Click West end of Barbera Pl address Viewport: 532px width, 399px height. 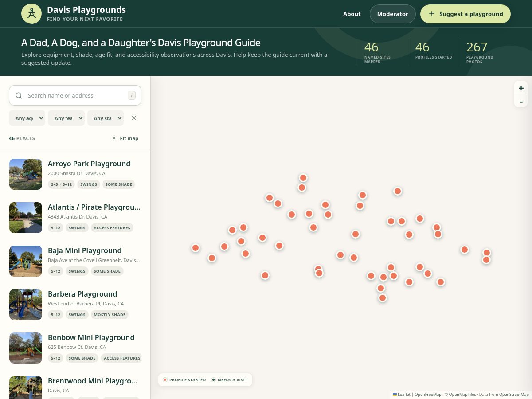click(86, 304)
